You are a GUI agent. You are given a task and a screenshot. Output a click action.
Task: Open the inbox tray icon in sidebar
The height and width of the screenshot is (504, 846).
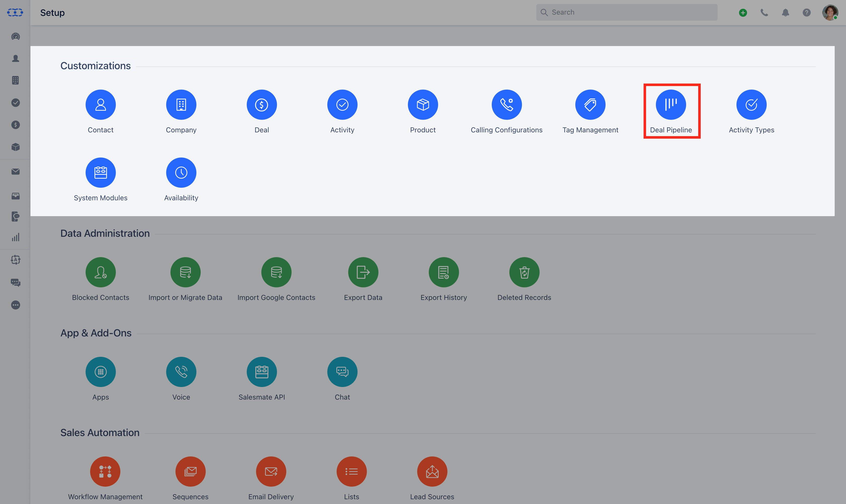(x=15, y=196)
